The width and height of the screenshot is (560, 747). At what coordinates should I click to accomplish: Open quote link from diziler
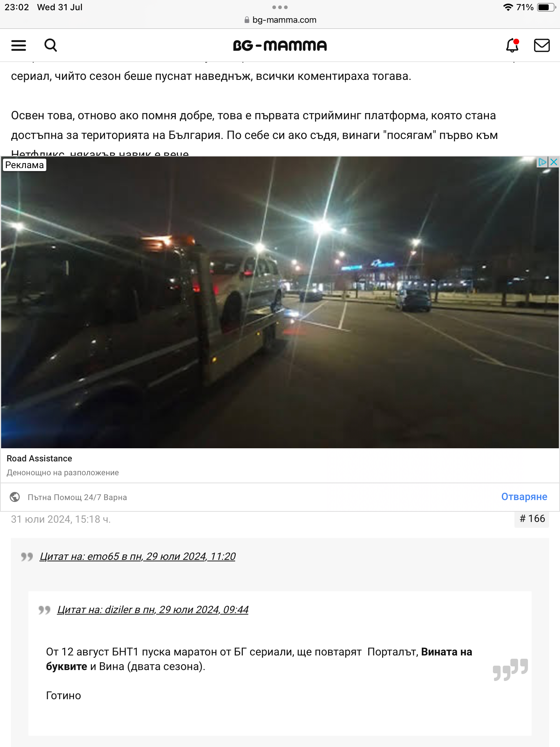pos(153,610)
